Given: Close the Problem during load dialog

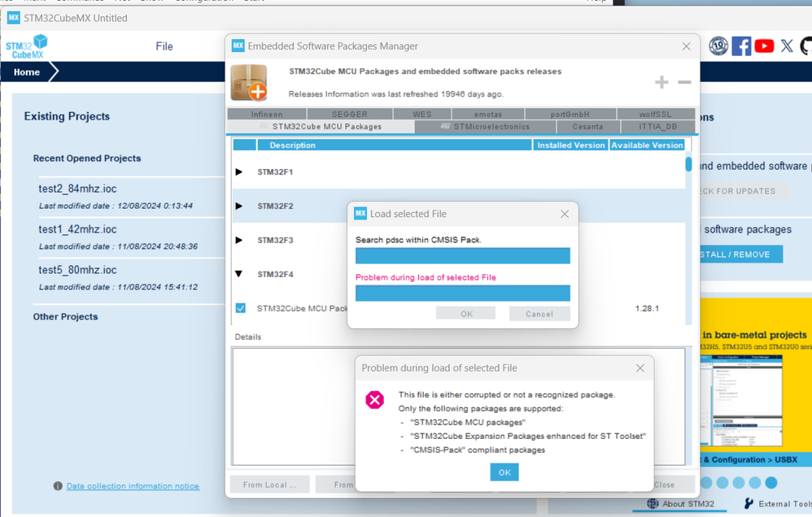Looking at the screenshot, I should tap(640, 368).
